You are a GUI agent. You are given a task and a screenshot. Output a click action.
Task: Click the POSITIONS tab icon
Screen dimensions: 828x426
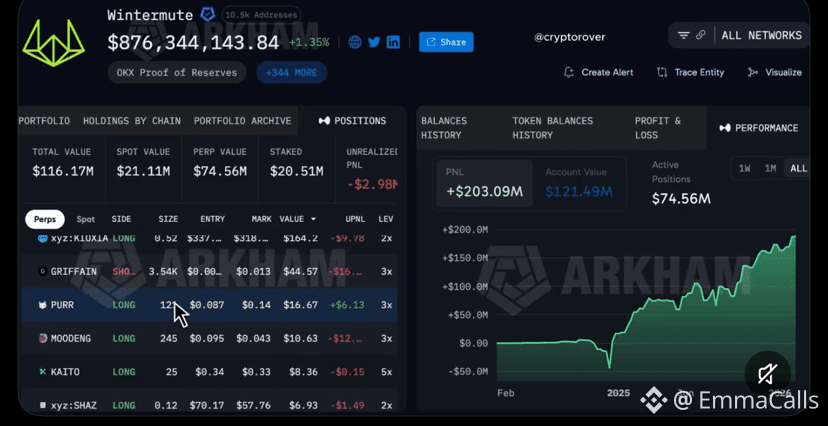[324, 121]
